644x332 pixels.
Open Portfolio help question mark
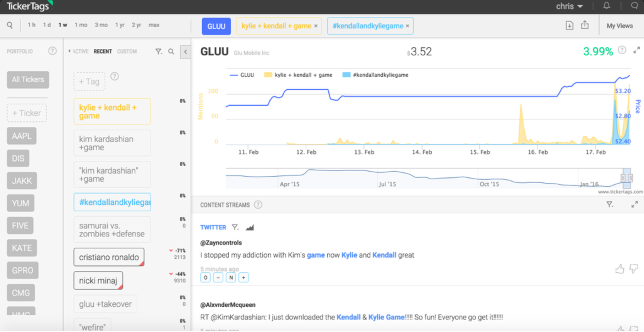click(x=52, y=51)
